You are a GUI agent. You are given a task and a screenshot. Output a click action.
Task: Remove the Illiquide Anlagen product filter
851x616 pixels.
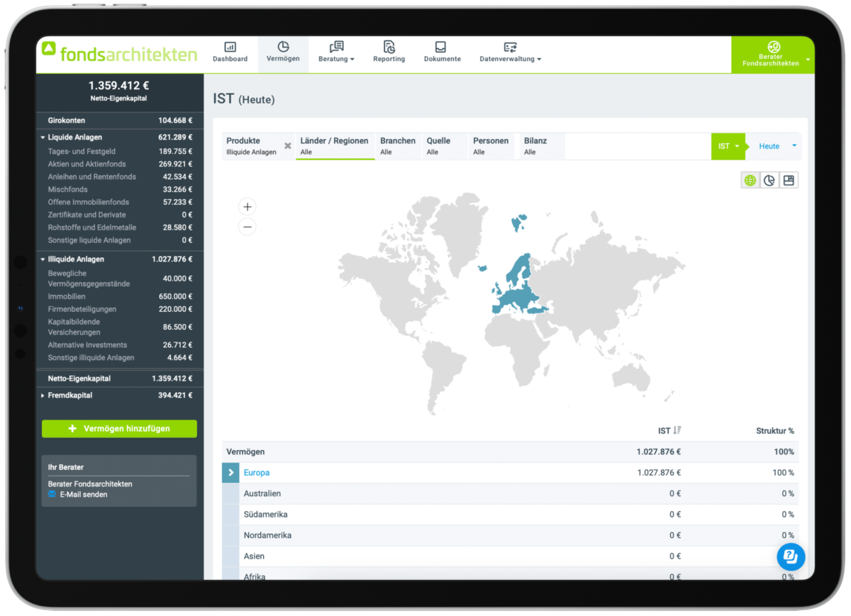(287, 146)
